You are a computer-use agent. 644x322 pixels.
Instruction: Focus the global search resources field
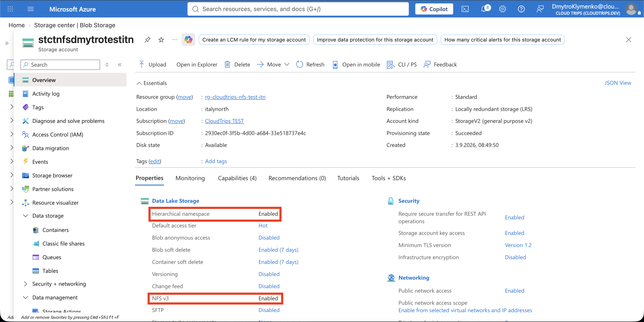click(298, 9)
